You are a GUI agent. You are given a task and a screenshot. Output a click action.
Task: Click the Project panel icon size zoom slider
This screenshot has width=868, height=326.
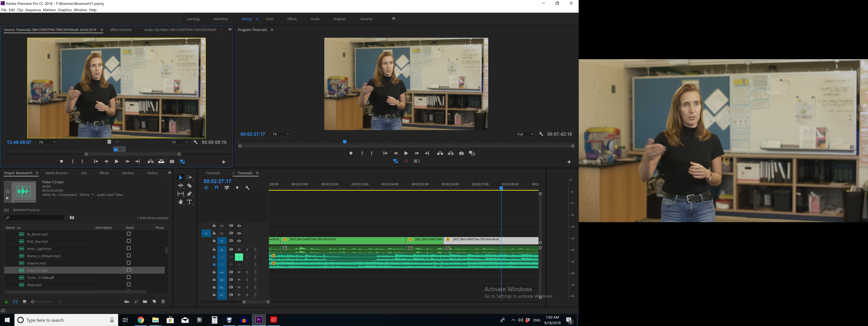point(33,302)
